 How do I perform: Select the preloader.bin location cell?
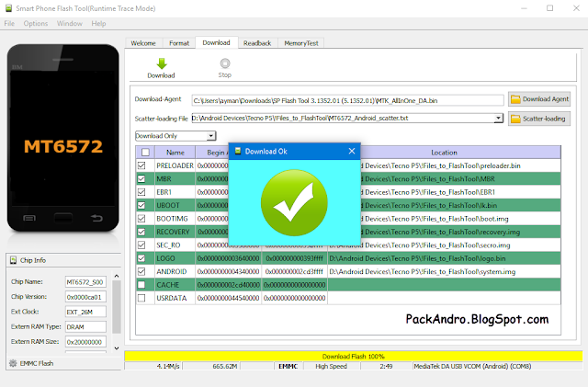(x=460, y=165)
